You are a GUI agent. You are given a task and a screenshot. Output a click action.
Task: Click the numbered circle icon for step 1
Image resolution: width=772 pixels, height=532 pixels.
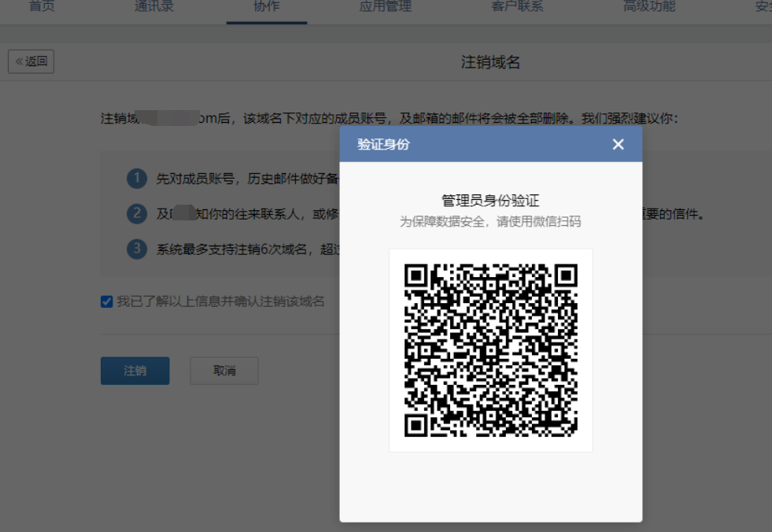coord(136,179)
